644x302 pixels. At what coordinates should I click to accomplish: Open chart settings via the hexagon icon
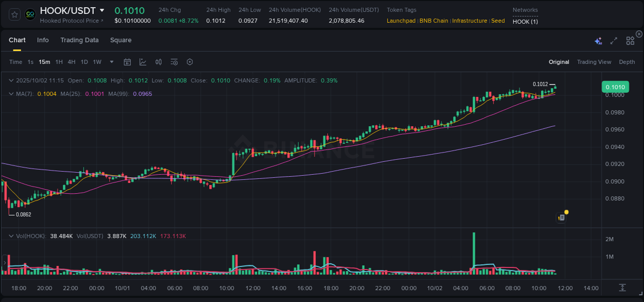(x=189, y=61)
